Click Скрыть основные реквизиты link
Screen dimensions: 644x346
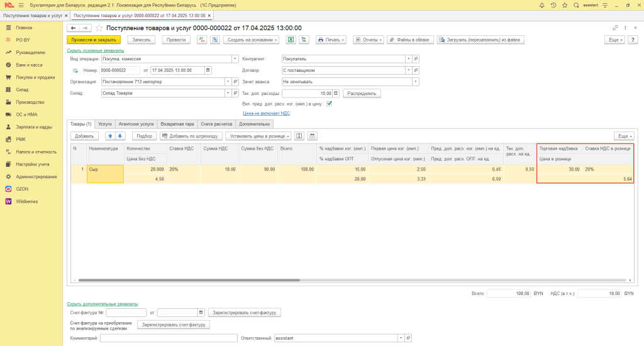tap(96, 50)
